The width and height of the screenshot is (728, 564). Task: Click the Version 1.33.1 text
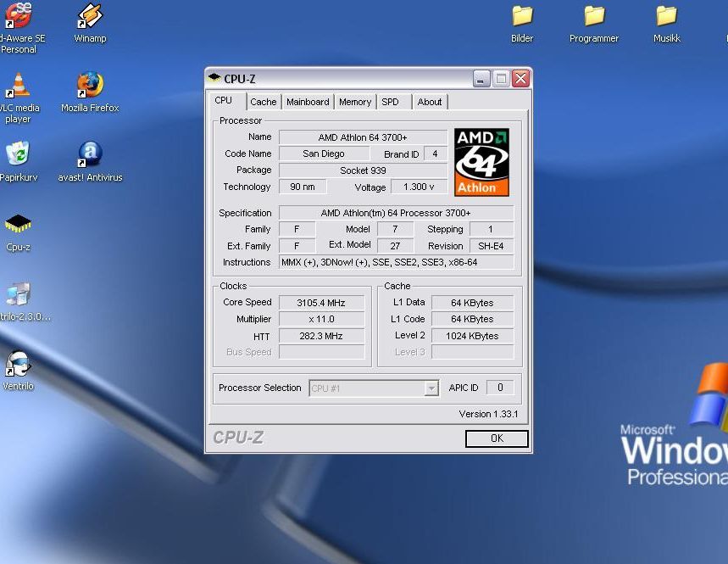[488, 414]
